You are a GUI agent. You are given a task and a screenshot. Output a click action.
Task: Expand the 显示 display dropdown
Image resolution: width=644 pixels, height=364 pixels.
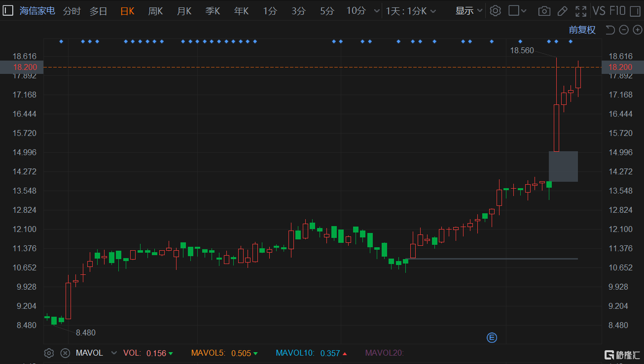click(468, 11)
